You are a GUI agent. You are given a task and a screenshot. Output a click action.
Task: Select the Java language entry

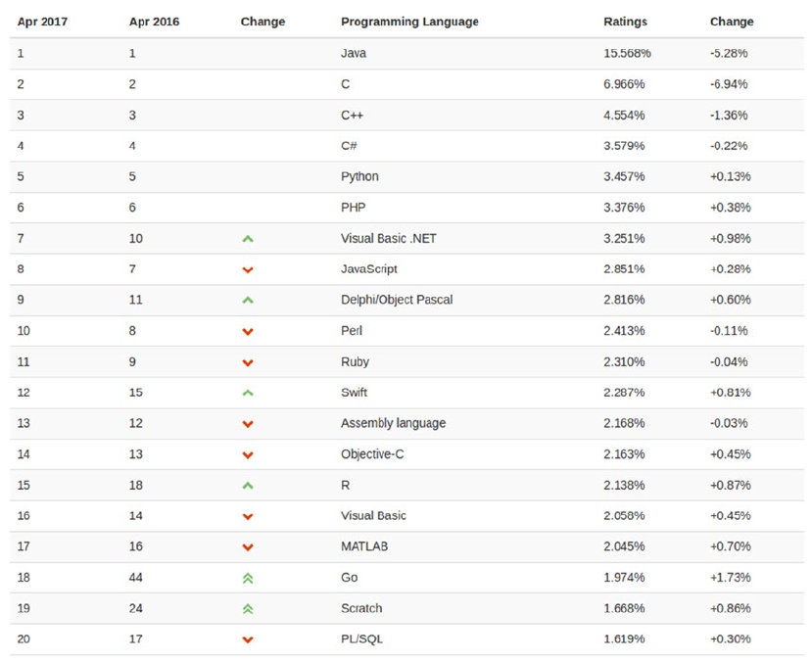pyautogui.click(x=354, y=53)
